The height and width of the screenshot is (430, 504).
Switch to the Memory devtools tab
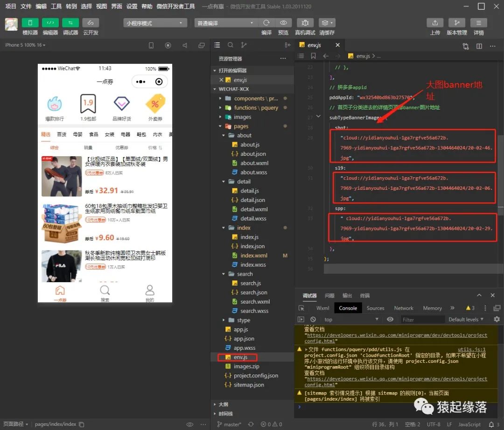432,308
